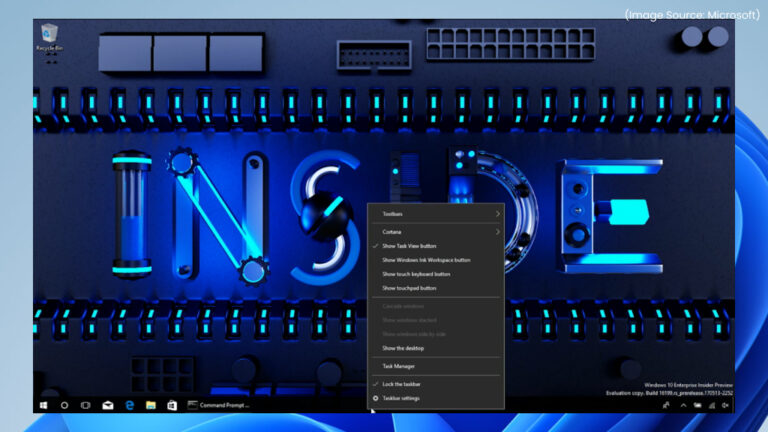Open Taskbar settings from context menu
The height and width of the screenshot is (432, 768).
pos(436,399)
